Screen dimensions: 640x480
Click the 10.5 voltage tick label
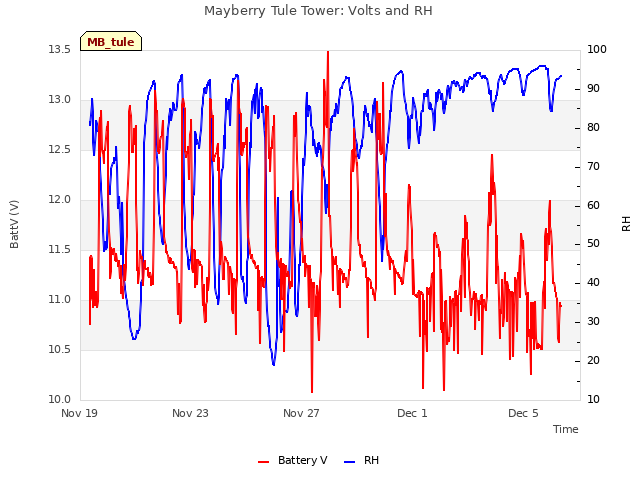60,349
